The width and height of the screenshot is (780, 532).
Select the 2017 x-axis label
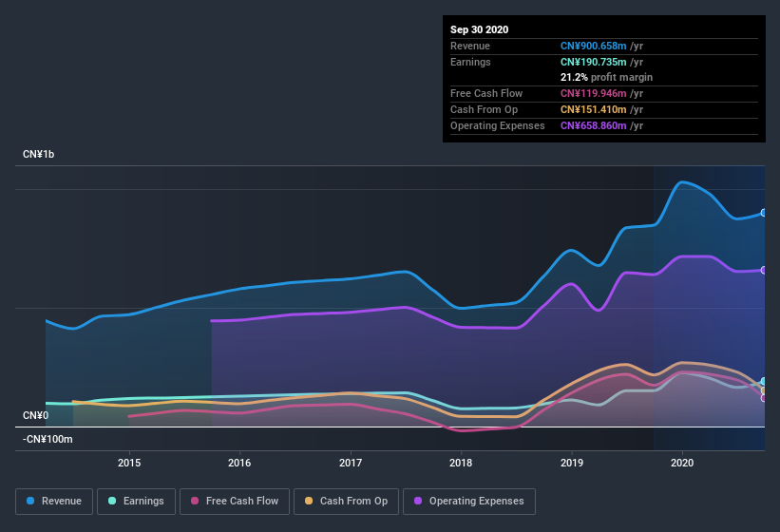tap(351, 463)
